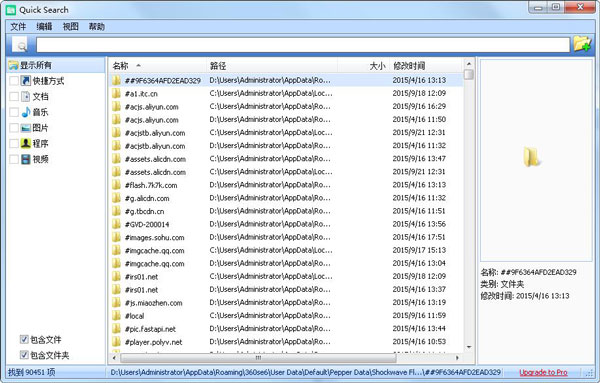This screenshot has height=383, width=600.
Task: Click the 找到 90451 项 status text
Action: click(x=31, y=372)
